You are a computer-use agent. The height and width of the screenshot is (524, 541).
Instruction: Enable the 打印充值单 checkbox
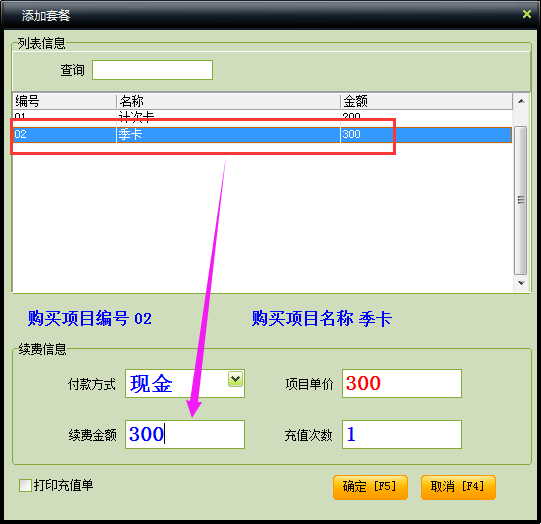pos(26,485)
